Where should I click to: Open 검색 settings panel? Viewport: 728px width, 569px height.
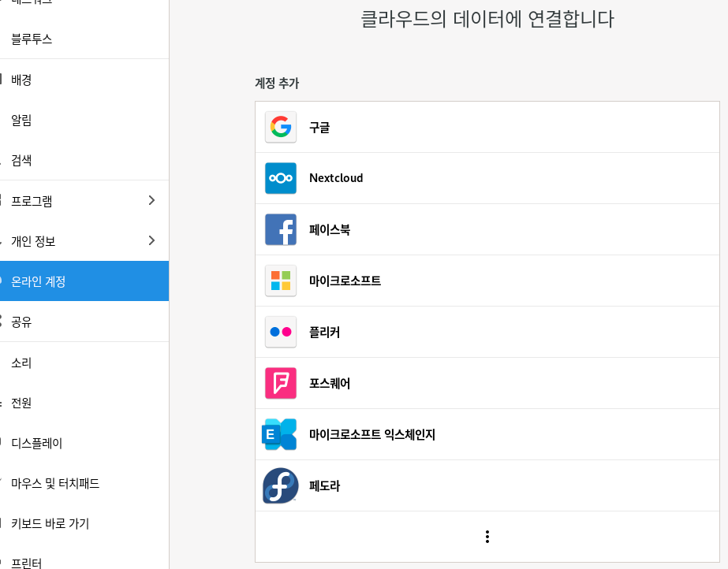point(84,161)
